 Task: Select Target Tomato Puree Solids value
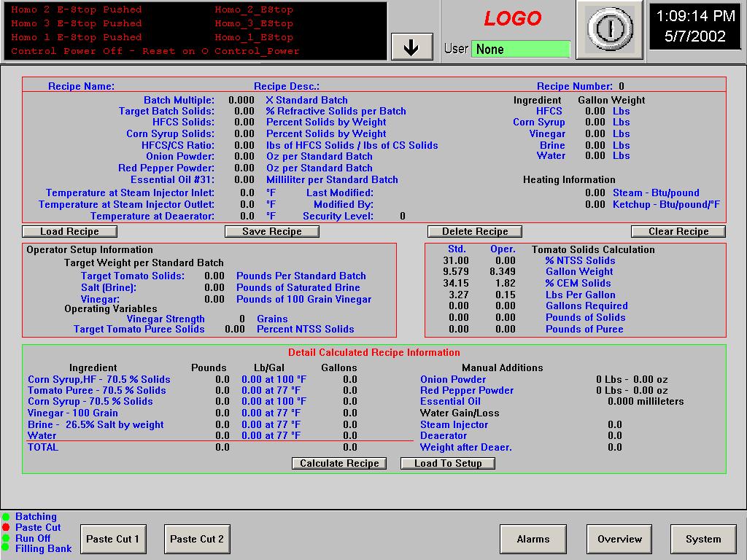pos(235,329)
